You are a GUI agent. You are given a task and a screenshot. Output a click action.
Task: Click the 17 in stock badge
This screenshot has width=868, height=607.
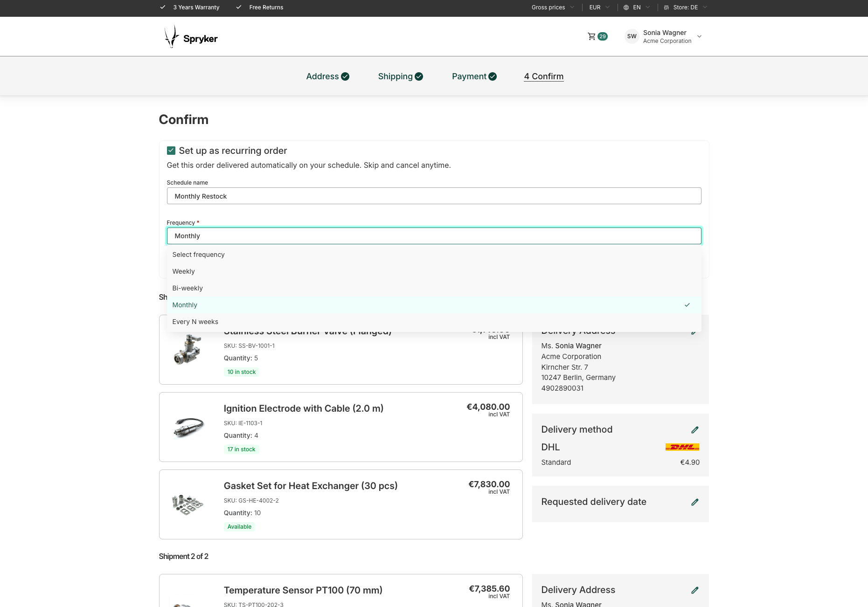241,449
